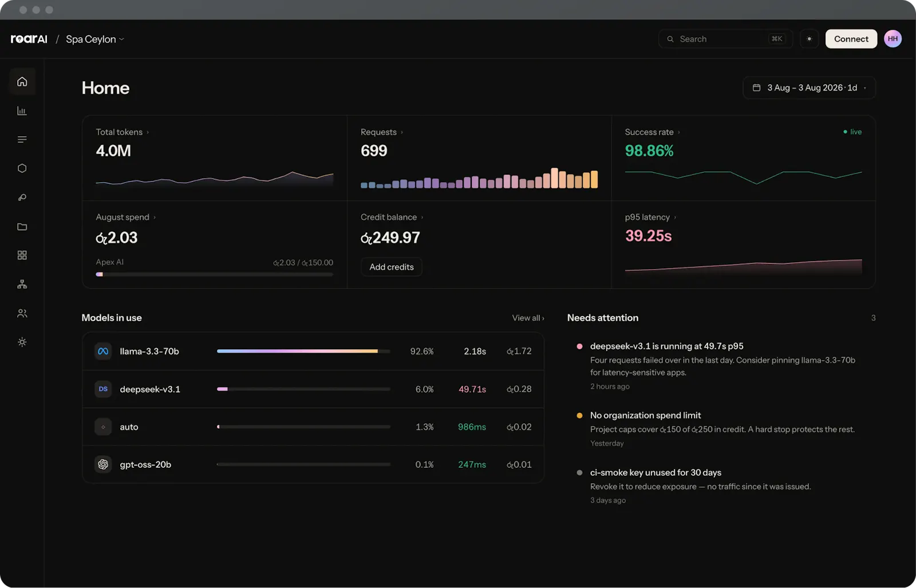Open the Spa Ceylon organization dropdown
Image resolution: width=916 pixels, height=588 pixels.
(95, 39)
